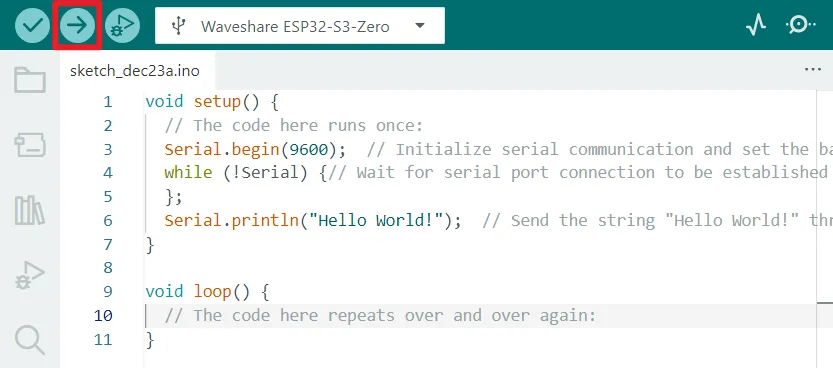The width and height of the screenshot is (833, 368).
Task: Click line number 10 in the gutter
Action: 103,315
